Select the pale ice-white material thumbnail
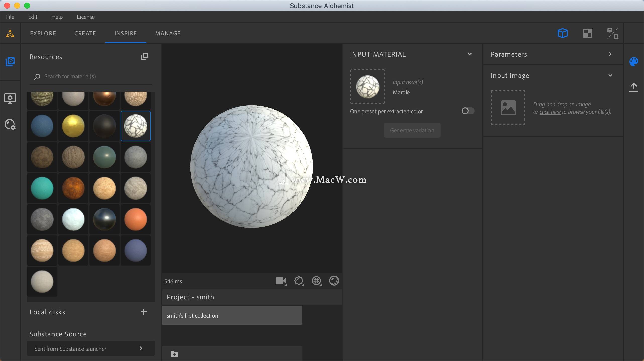 [73, 219]
